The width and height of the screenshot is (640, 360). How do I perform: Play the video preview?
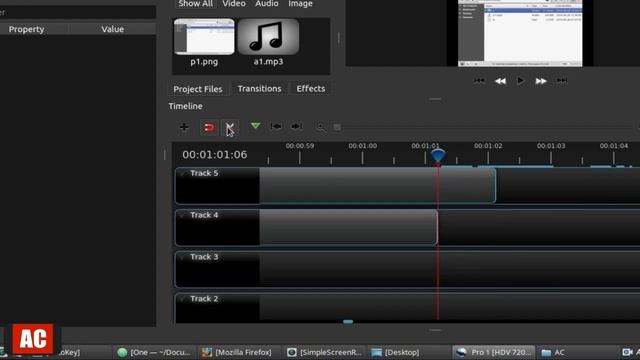coord(520,81)
